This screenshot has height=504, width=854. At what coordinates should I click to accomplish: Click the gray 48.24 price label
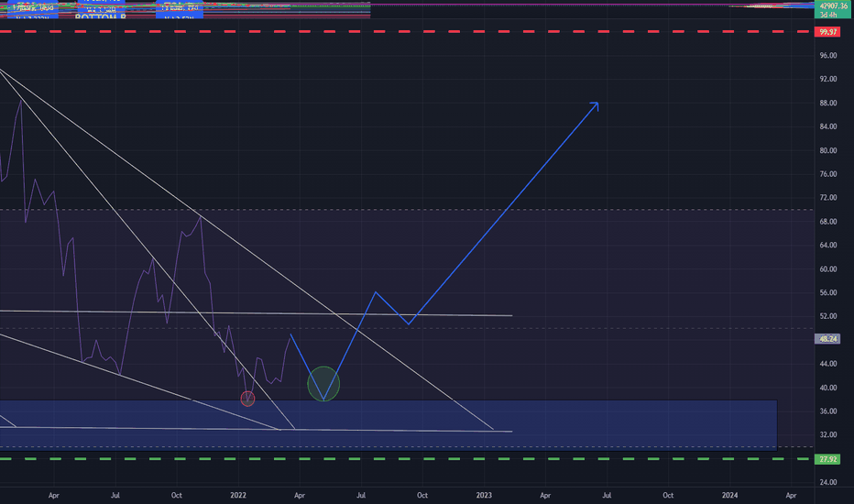coord(827,339)
